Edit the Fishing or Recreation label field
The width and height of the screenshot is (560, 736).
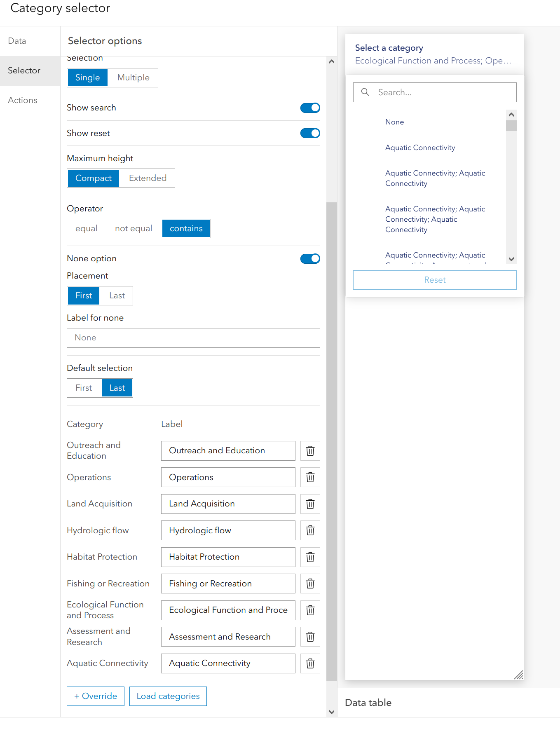(228, 584)
